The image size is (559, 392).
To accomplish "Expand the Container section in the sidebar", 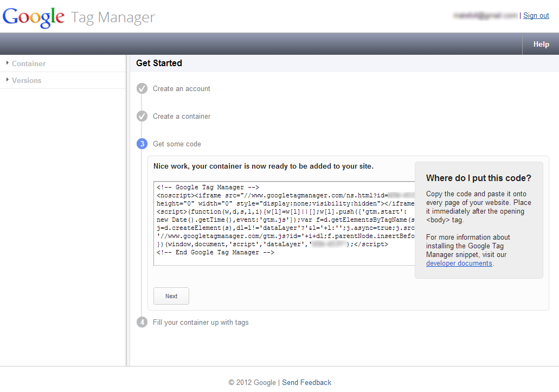I will 27,63.
